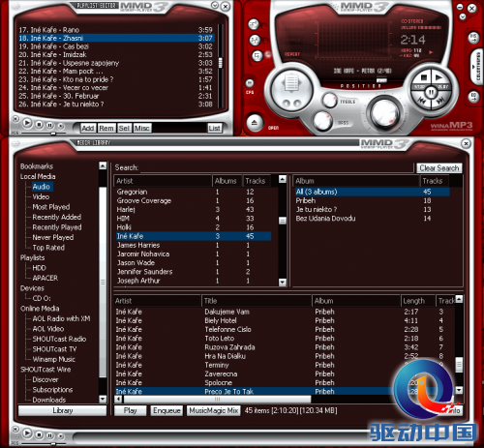Pause from the playlist editor controls

point(50,125)
